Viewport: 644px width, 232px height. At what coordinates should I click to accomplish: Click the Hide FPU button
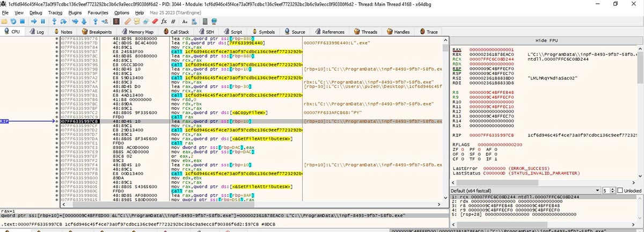tap(546, 41)
